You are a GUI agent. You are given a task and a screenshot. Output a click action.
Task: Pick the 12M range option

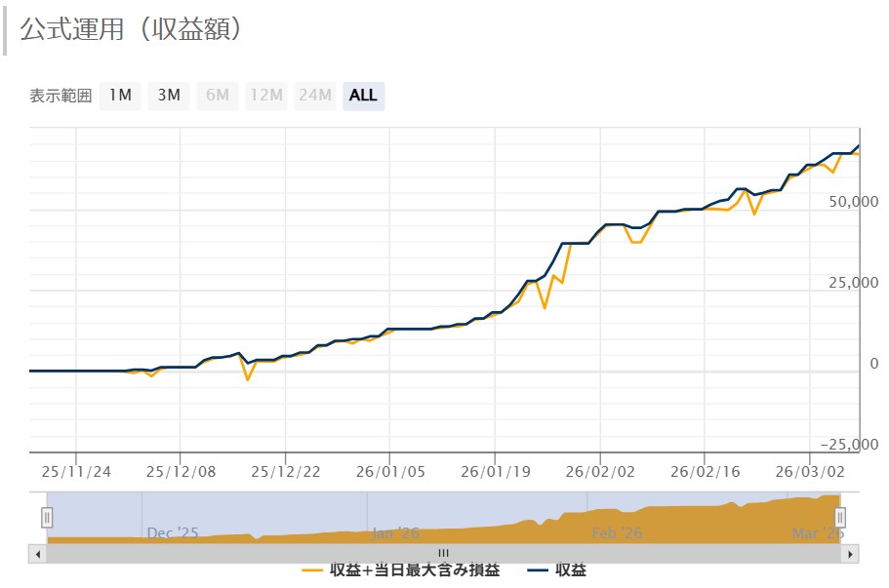[x=265, y=96]
